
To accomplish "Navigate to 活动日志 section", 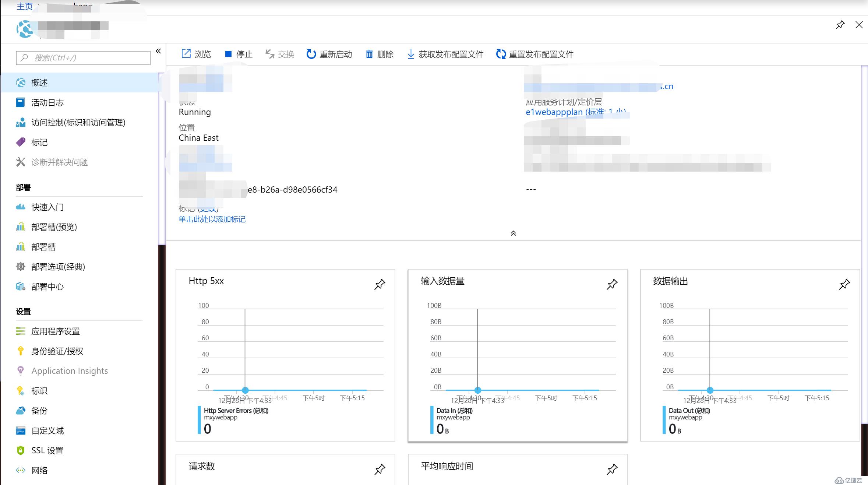I will click(x=47, y=103).
